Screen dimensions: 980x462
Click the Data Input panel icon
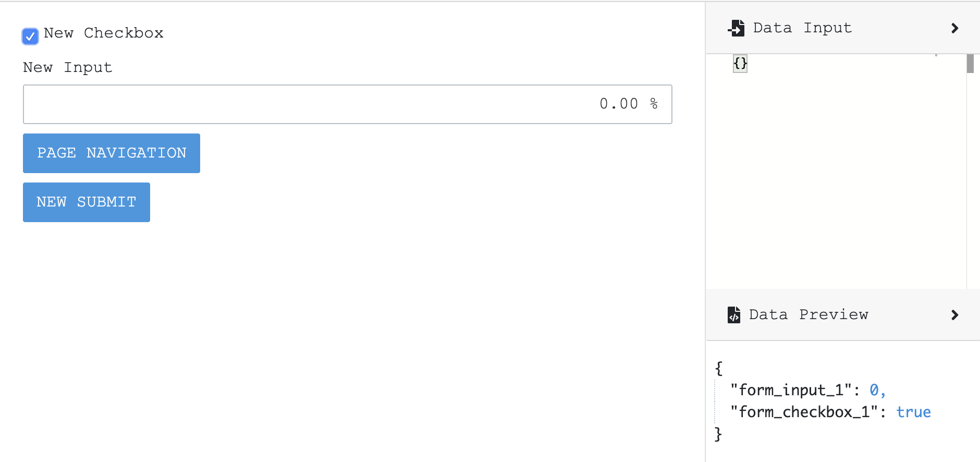(x=736, y=28)
